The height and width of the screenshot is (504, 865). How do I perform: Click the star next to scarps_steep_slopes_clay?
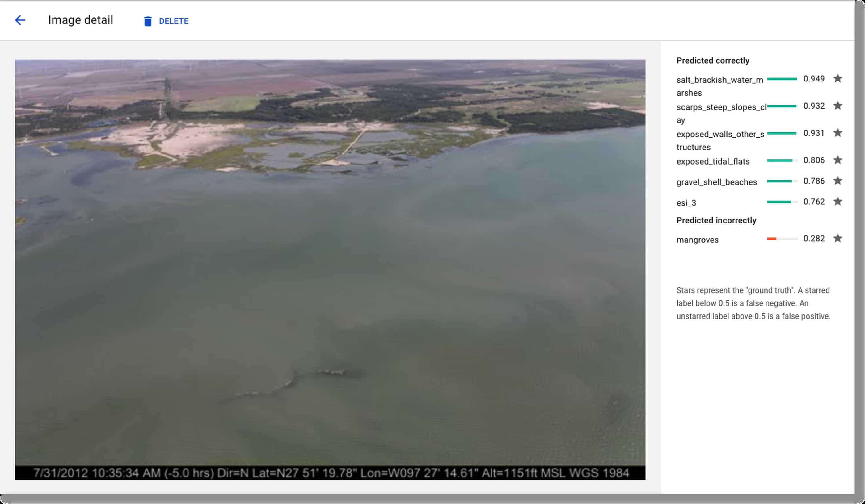[x=838, y=106]
